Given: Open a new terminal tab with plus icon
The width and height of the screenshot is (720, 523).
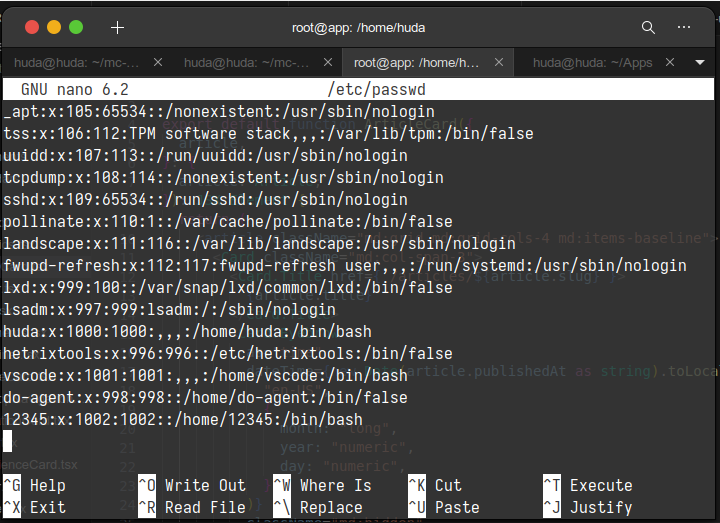Looking at the screenshot, I should [x=117, y=27].
